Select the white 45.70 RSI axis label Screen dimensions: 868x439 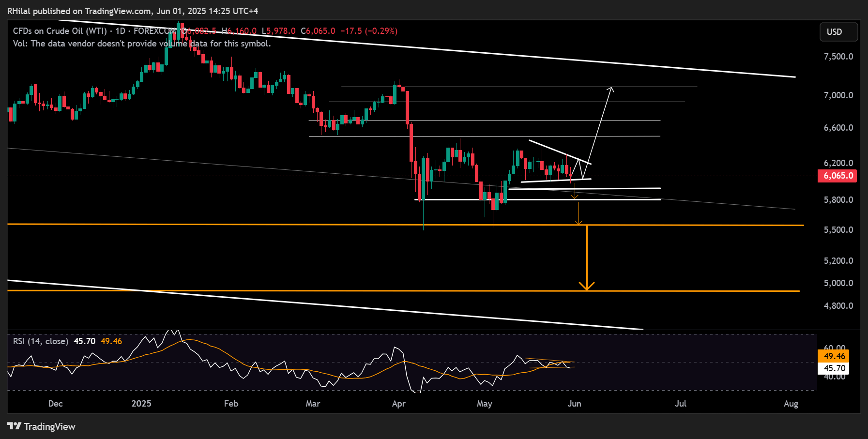pyautogui.click(x=833, y=368)
